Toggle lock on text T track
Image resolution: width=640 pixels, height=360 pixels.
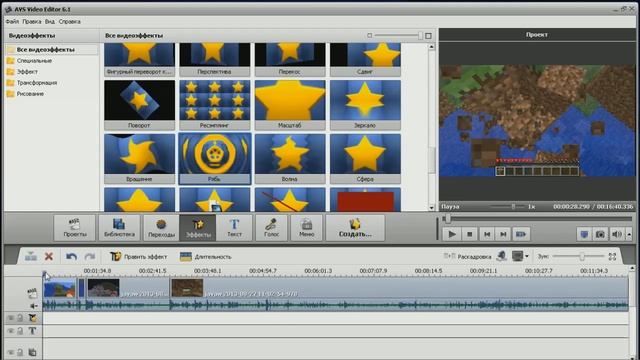coord(20,331)
